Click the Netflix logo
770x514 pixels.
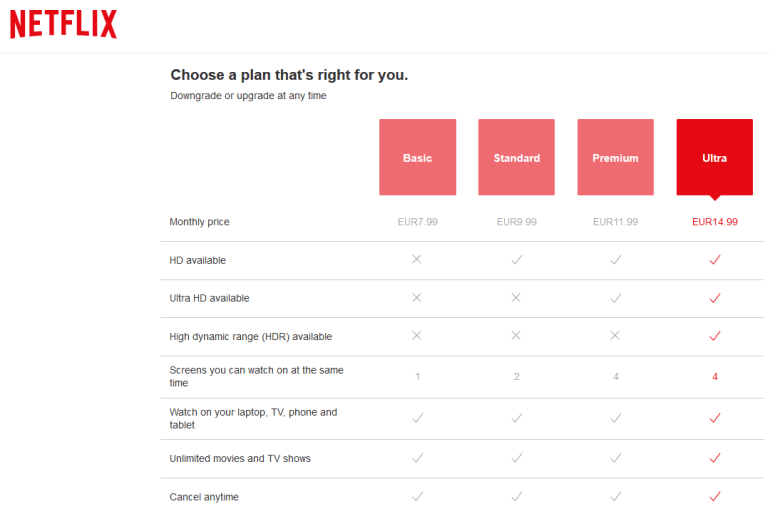pos(63,24)
